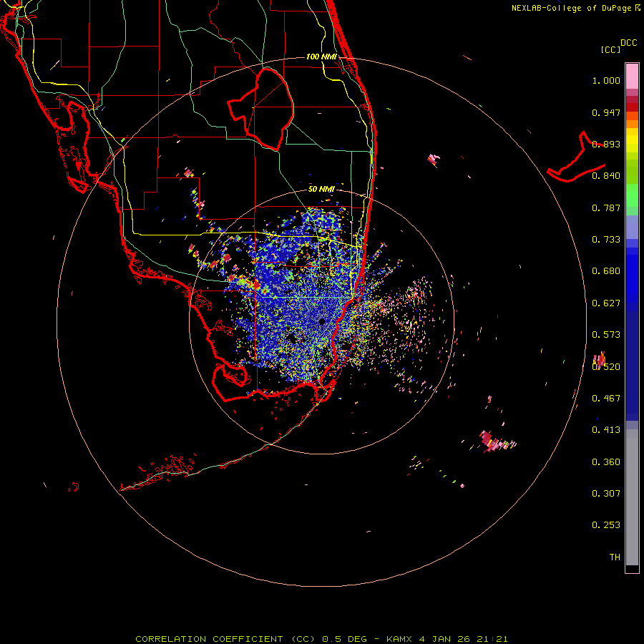
Task: Click the Correlation Coefficient KAMX caption at the bottom
Action: [x=321, y=639]
